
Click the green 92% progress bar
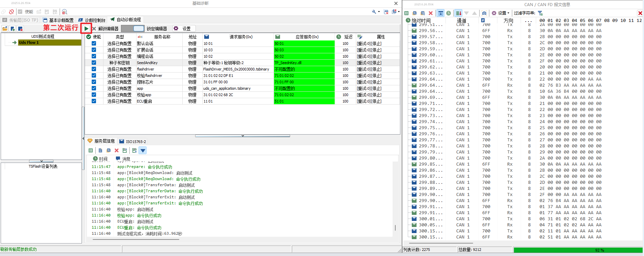pyautogui.click(x=578, y=250)
